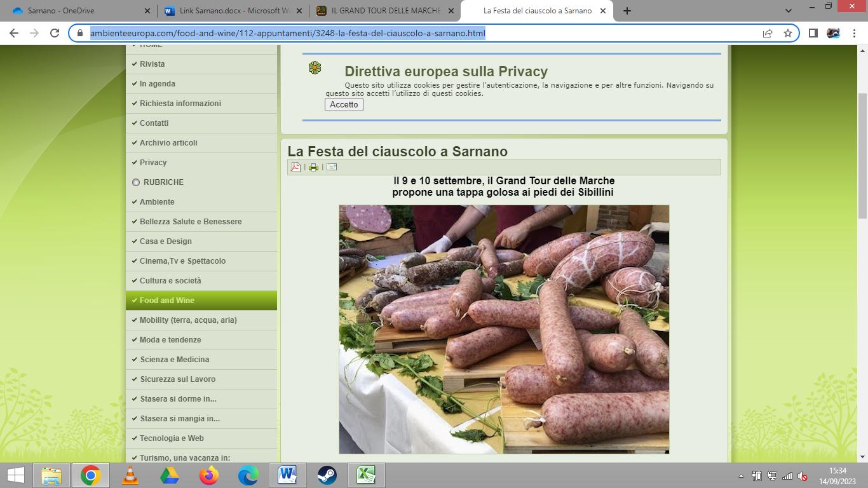Screen dimensions: 868x488
Task: Go to Casa e Design section
Action: [201, 241]
